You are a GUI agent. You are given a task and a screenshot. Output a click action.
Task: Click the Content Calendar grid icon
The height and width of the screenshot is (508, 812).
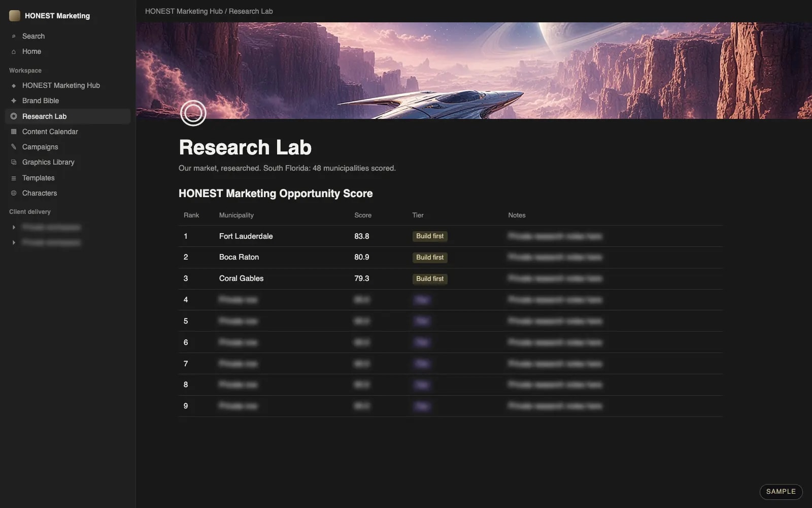tap(14, 132)
